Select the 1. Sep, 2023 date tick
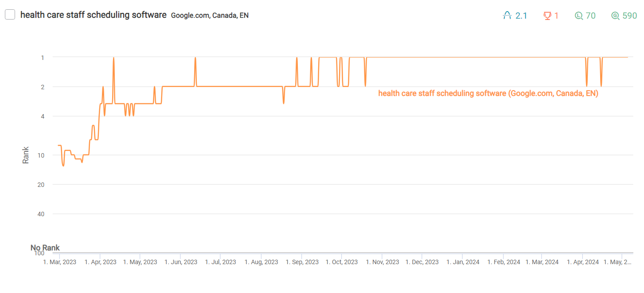This screenshot has width=644, height=293. tap(302, 262)
